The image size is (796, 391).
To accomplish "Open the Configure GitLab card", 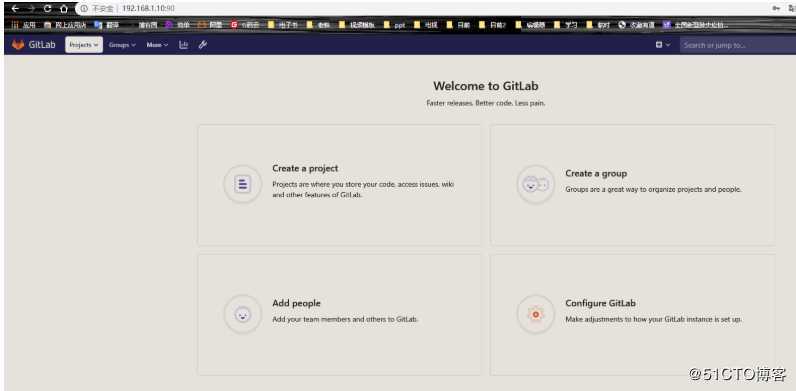I will tap(632, 315).
